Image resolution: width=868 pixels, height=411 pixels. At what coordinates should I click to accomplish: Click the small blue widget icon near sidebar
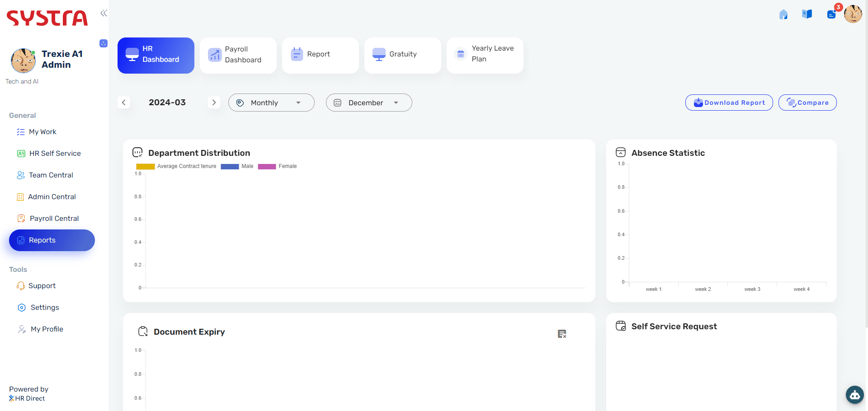tap(104, 43)
